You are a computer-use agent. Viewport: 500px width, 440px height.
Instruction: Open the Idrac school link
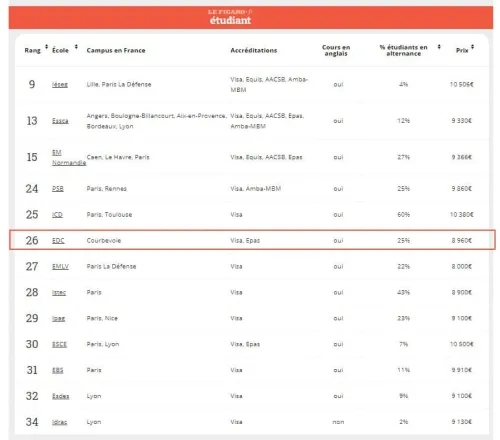pos(59,422)
